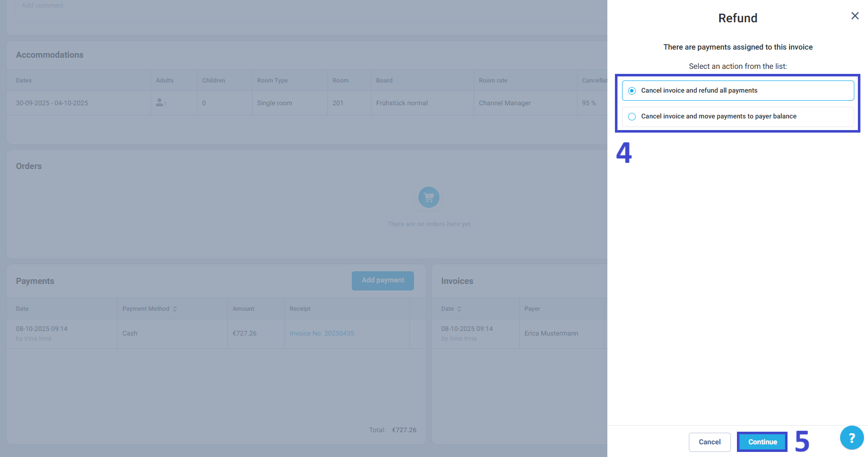Close the Refund panel with X icon
The width and height of the screenshot is (868, 457).
(x=855, y=16)
